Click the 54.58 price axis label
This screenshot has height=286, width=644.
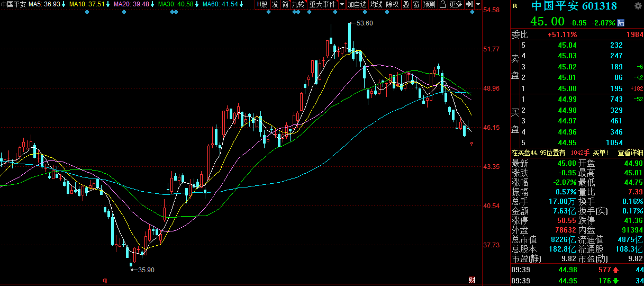click(492, 10)
